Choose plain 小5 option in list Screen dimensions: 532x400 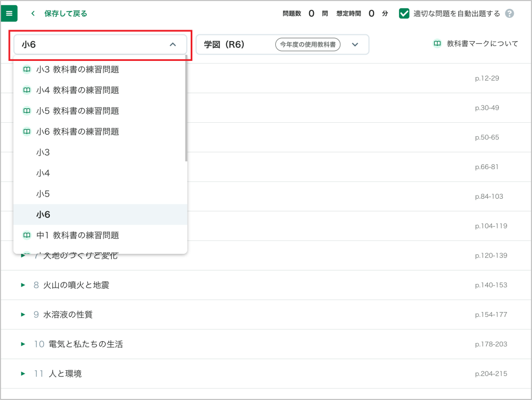click(100, 194)
